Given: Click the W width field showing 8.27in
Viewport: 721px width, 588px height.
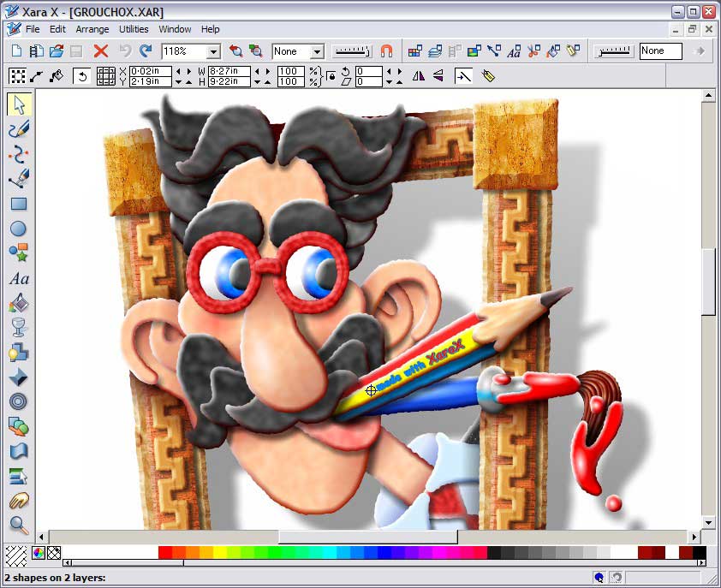Looking at the screenshot, I should click(229, 71).
